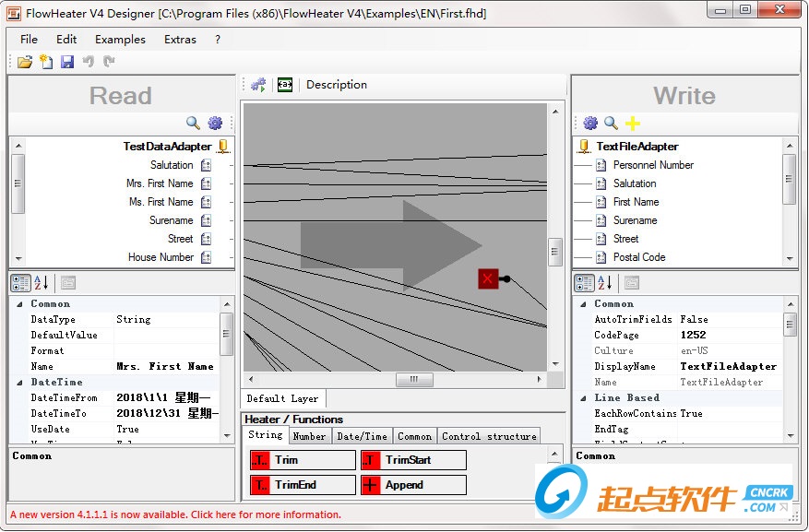Image resolution: width=809 pixels, height=532 pixels.
Task: Show Read properties categorized view
Action: coord(20,282)
